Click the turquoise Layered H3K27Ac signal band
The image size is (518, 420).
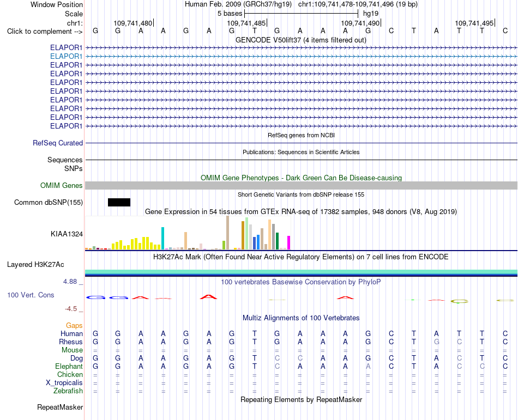tap(301, 272)
